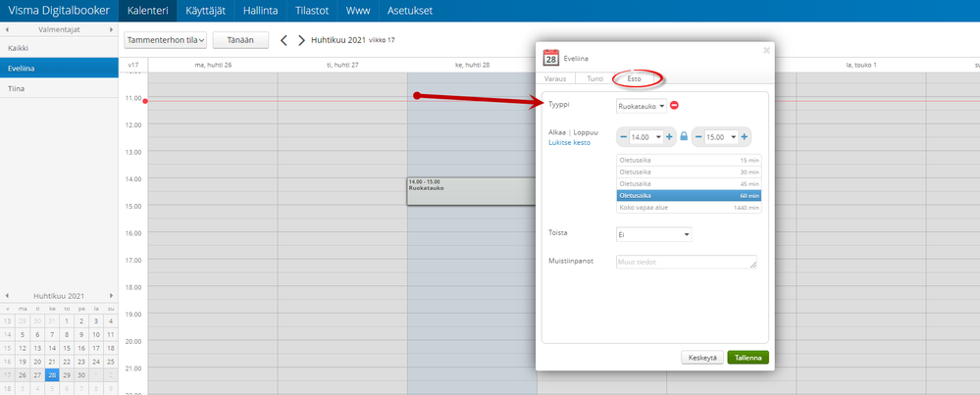Decrease end time with minus before 15.00

pos(698,136)
